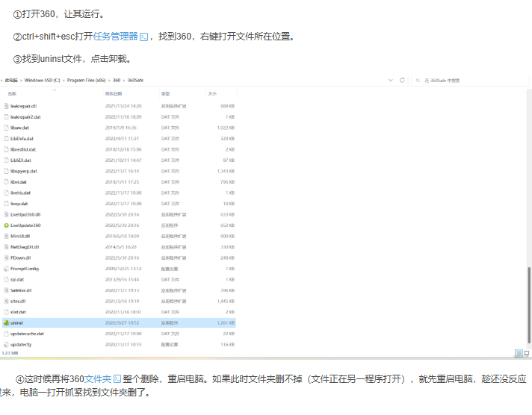This screenshot has width=532, height=415.
Task: Sort by the 大小 column header
Action: 212,93
